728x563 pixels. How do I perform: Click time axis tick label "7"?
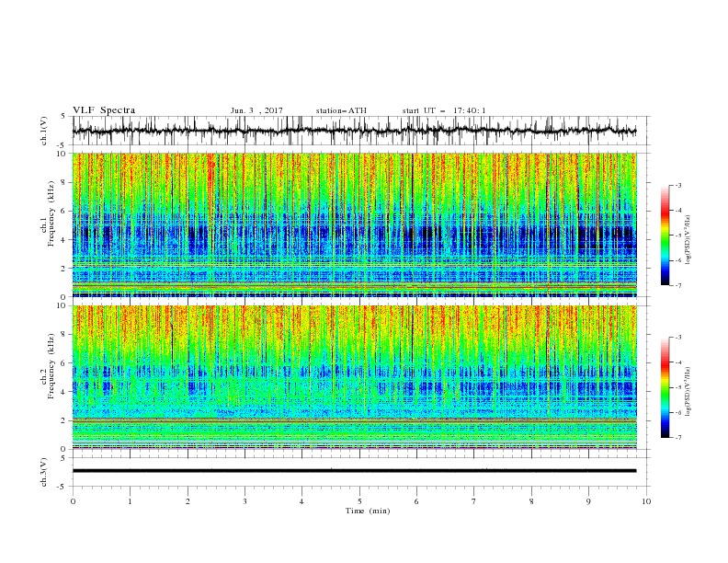click(x=474, y=501)
